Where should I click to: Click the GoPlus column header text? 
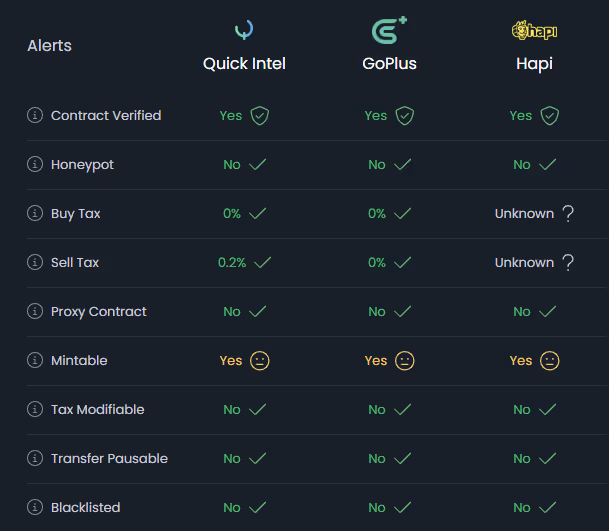(x=389, y=63)
